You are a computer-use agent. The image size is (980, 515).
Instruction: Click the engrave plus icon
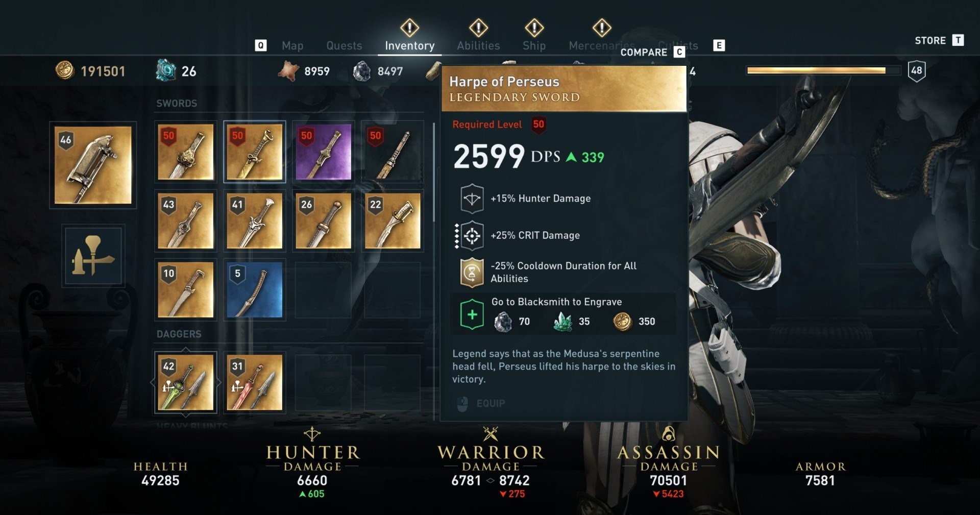(472, 314)
